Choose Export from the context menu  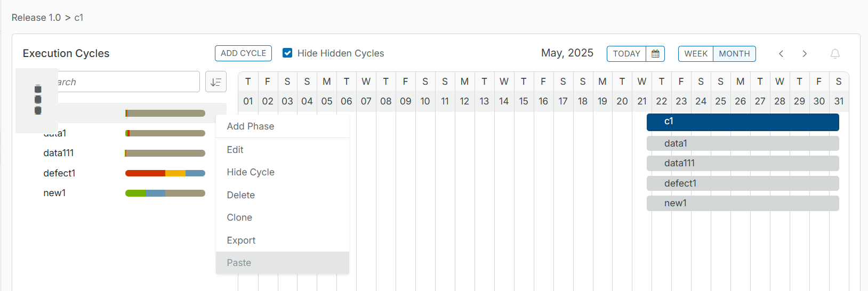[x=241, y=240]
